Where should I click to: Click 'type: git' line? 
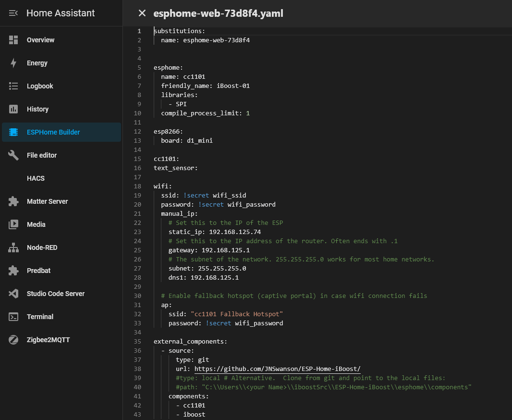[192, 360]
